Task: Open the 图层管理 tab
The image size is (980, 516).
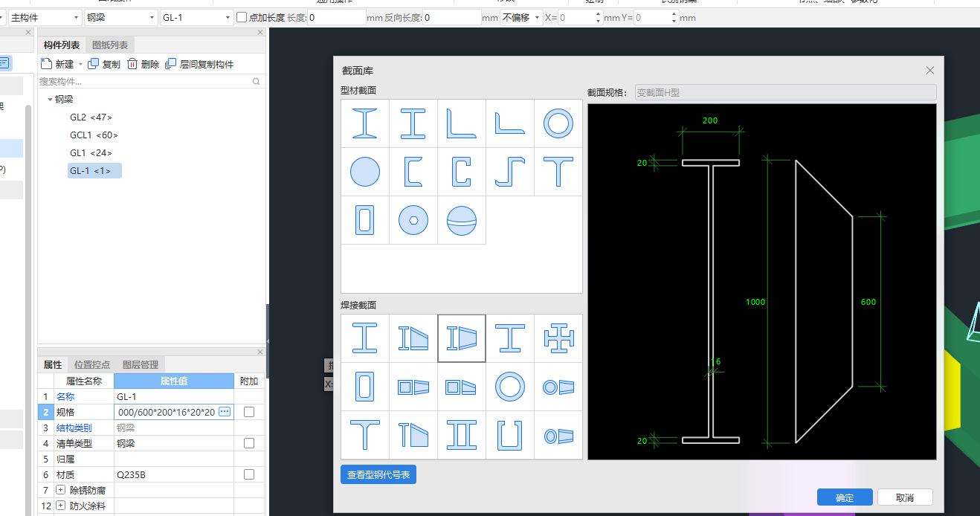Action: click(x=141, y=364)
